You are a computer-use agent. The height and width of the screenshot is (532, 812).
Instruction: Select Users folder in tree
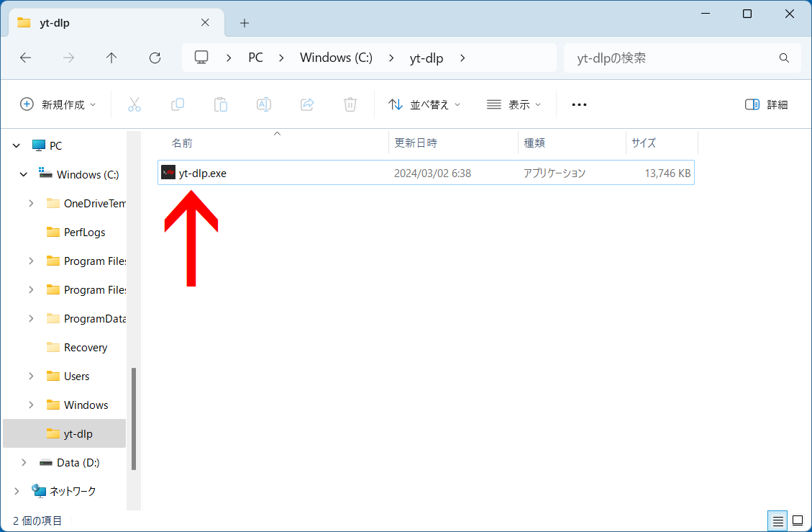(77, 376)
